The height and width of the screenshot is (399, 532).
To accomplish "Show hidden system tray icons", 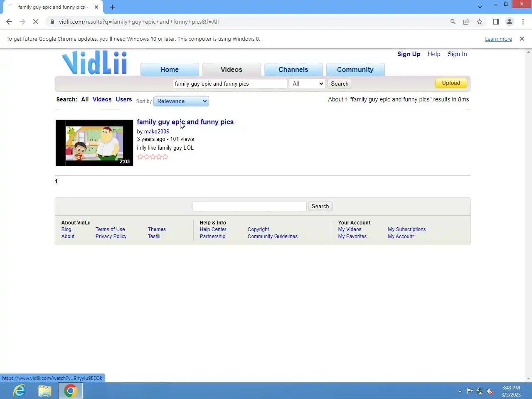I will pos(460,391).
